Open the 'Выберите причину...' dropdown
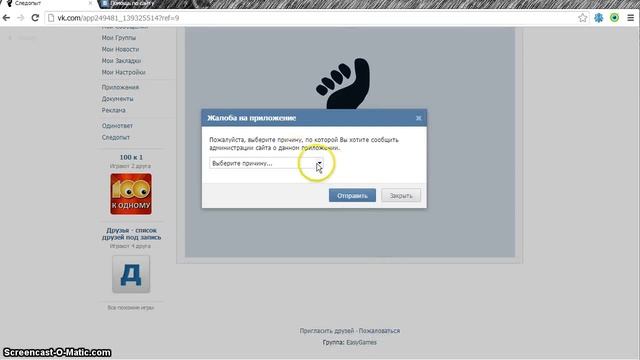This screenshot has width=640, height=360. (266, 163)
